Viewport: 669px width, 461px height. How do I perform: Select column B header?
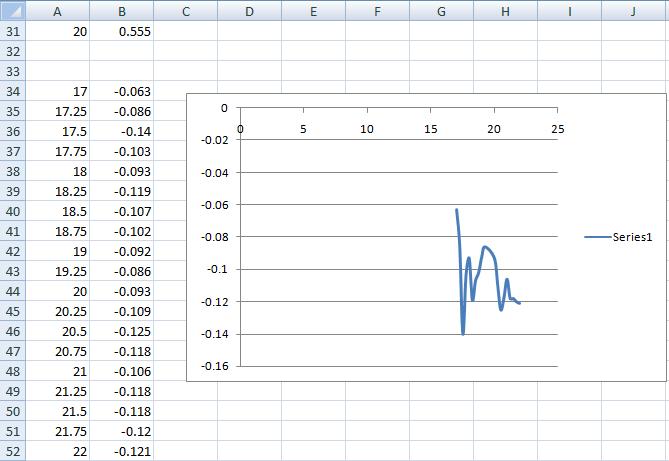coord(121,11)
